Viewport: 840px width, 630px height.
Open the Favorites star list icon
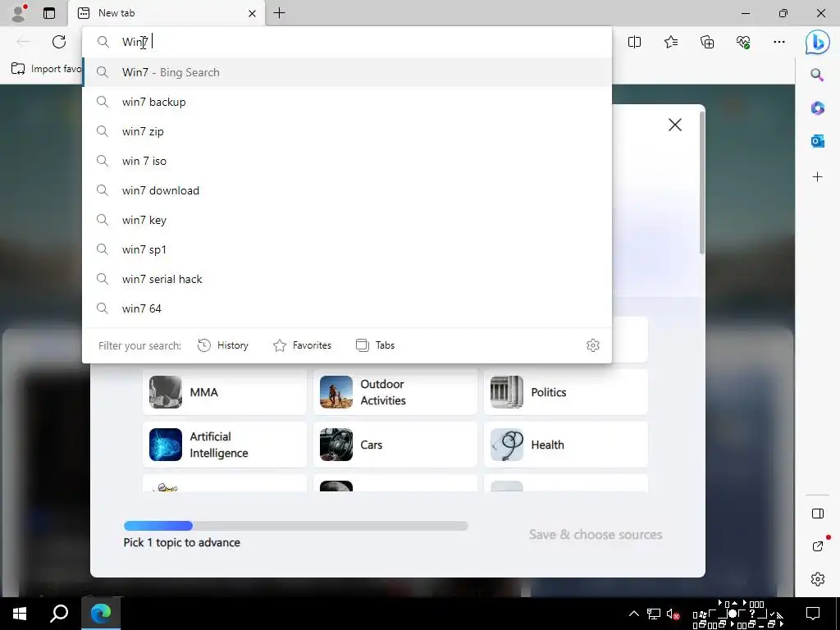tap(671, 42)
